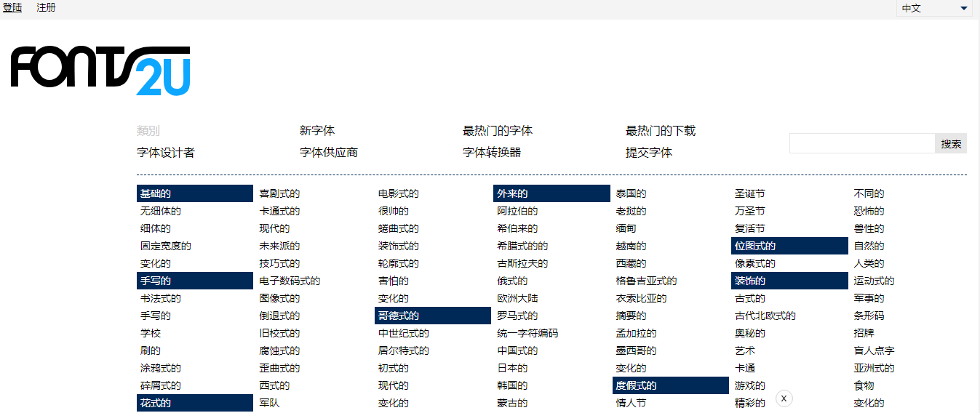
Task: Open the 统一字符编码 category
Action: coord(527,333)
